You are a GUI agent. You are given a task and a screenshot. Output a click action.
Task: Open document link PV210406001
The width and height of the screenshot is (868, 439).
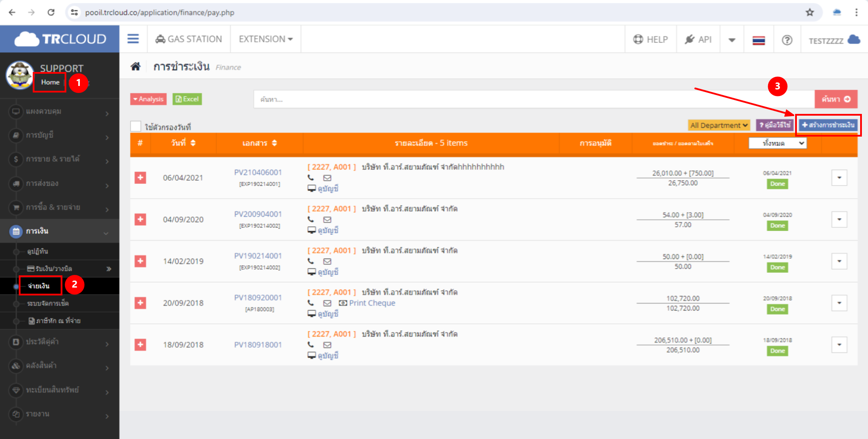[x=258, y=172]
